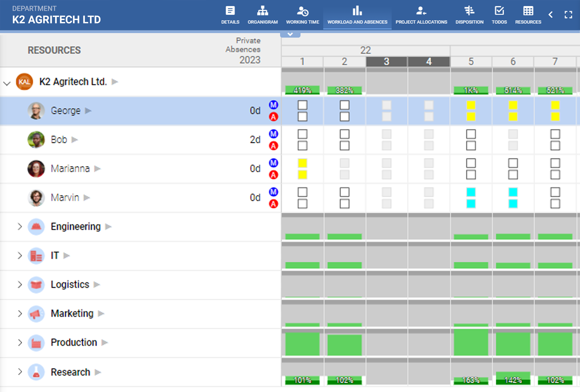Open Bob's details arrow link
580x392 pixels.
point(75,140)
